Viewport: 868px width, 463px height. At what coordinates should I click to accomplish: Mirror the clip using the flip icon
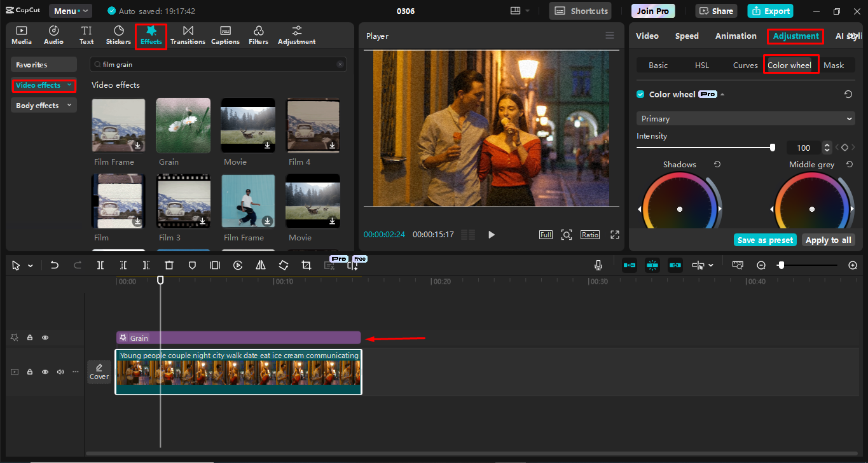click(x=260, y=265)
